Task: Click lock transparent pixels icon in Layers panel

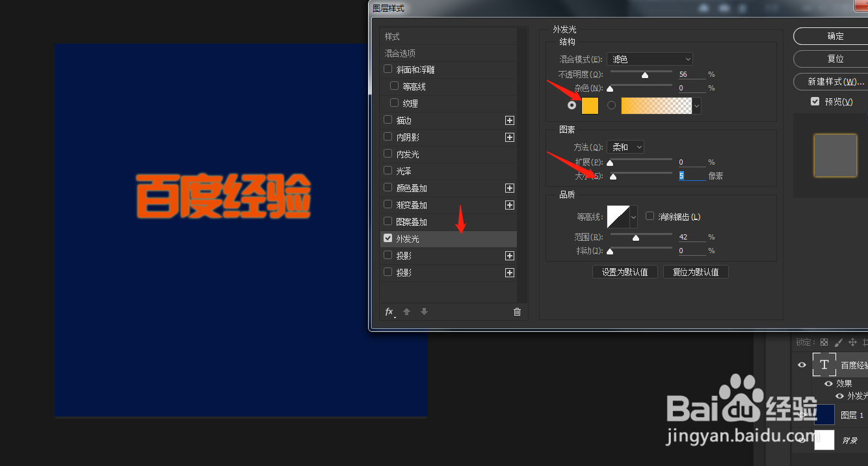Action: coord(824,342)
